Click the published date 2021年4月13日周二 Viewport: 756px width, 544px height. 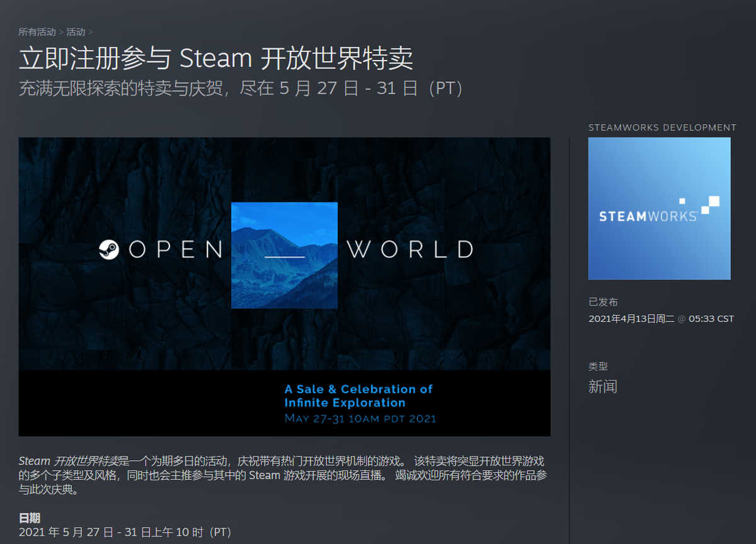click(631, 319)
